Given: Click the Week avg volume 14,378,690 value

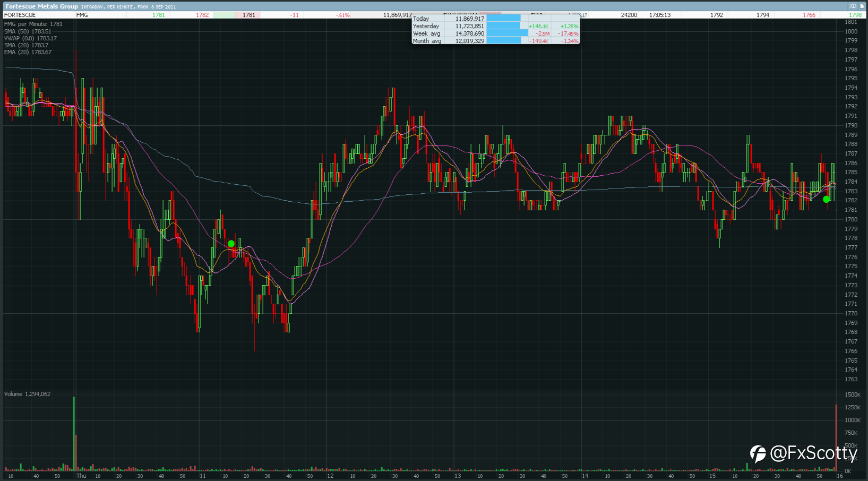Looking at the screenshot, I should pos(470,33).
